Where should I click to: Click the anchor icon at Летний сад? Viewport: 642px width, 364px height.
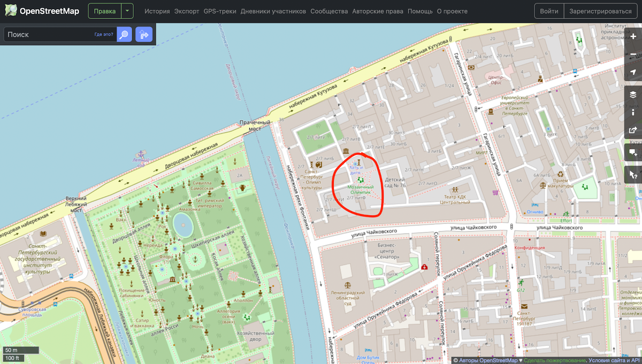pos(141,154)
